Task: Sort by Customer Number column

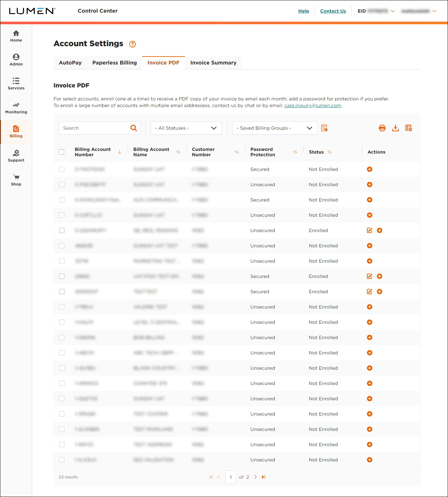Action: pyautogui.click(x=237, y=152)
